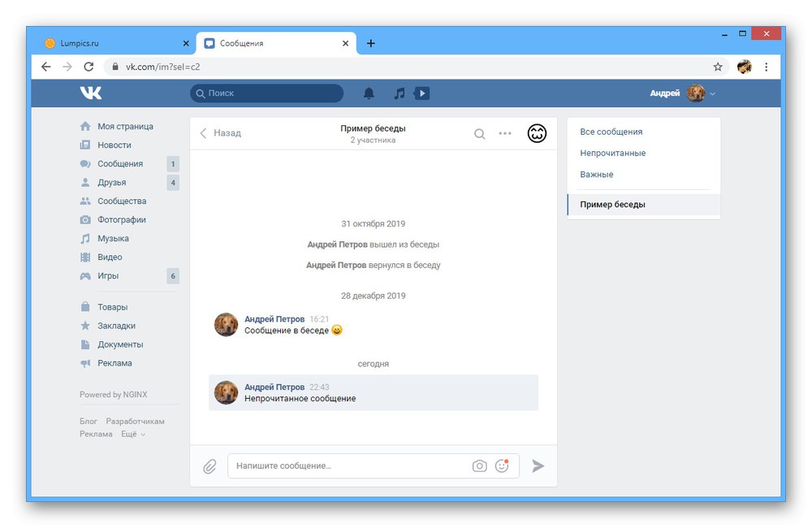
Task: Expand the Андрей account dropdown arrow
Action: [x=713, y=93]
